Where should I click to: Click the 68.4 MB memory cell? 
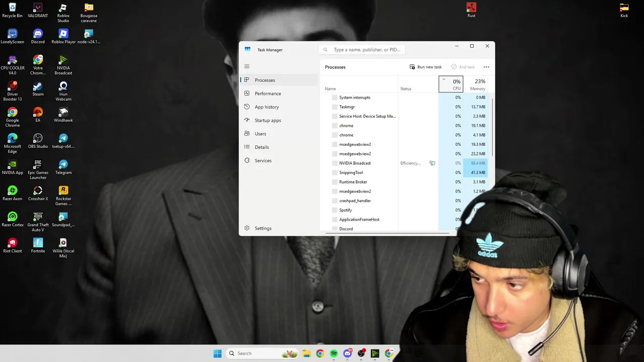(476, 163)
